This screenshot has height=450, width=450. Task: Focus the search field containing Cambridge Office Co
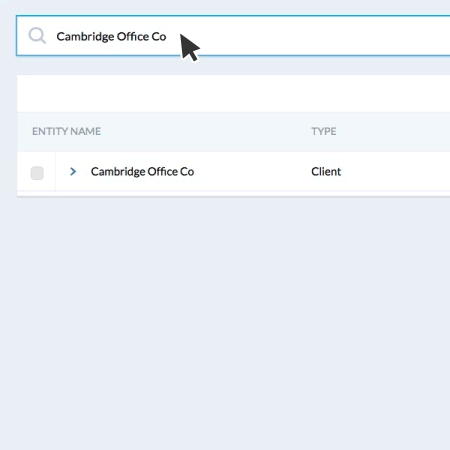pyautogui.click(x=233, y=36)
